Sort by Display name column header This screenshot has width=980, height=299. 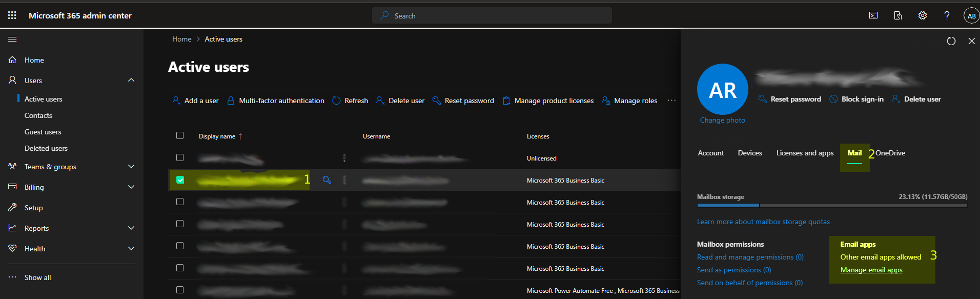coord(220,136)
